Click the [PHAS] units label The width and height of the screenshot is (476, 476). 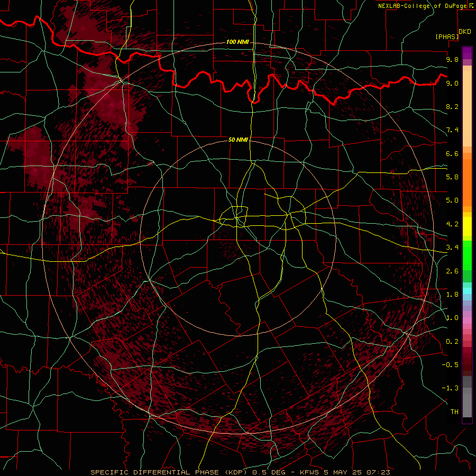pyautogui.click(x=447, y=36)
